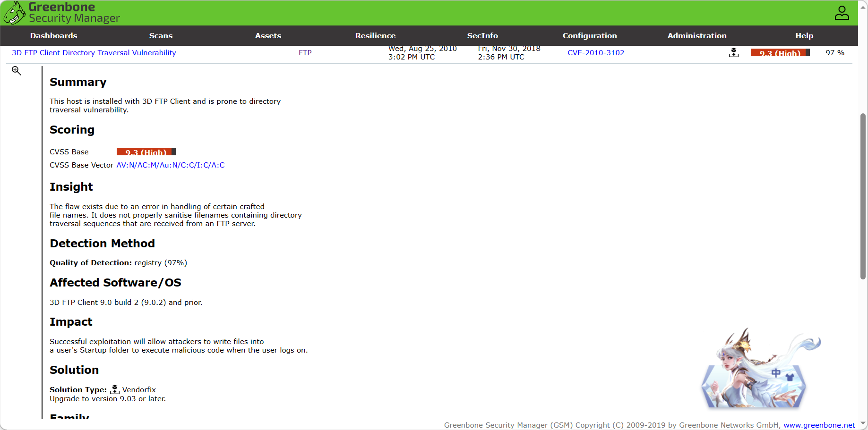868x430 pixels.
Task: Click the solution type icon beside CVE-2010-3102
Action: [733, 53]
